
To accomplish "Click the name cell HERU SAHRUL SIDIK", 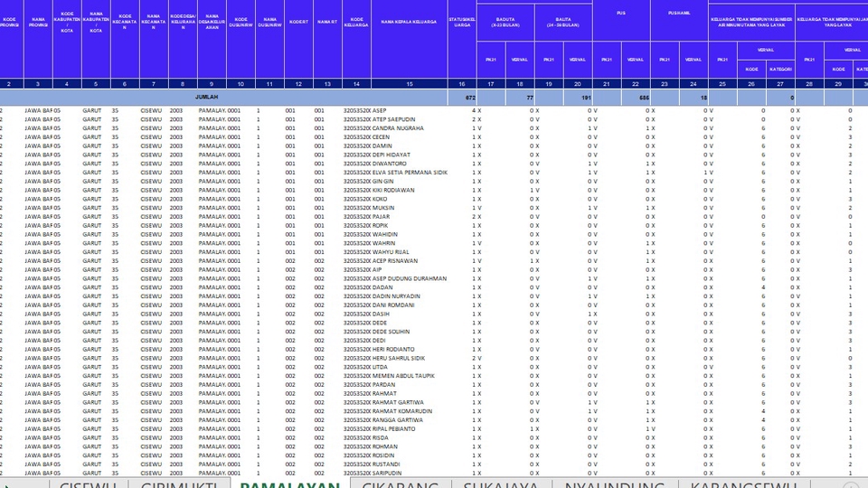I will (399, 359).
